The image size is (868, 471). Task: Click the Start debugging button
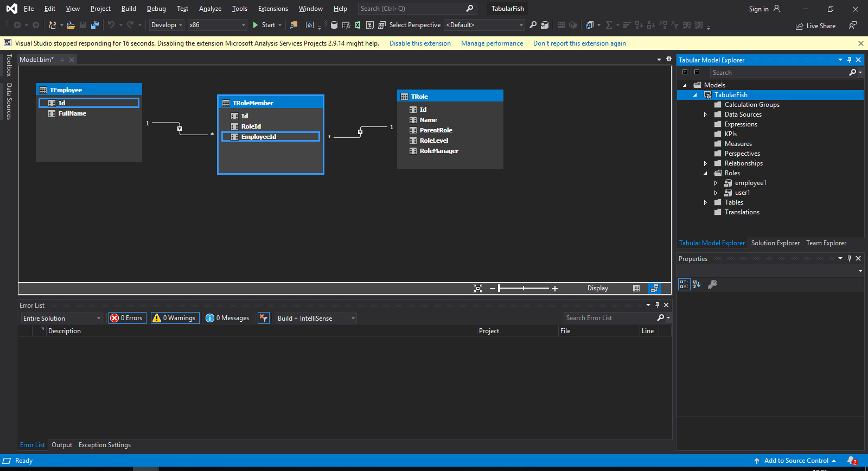click(x=264, y=25)
